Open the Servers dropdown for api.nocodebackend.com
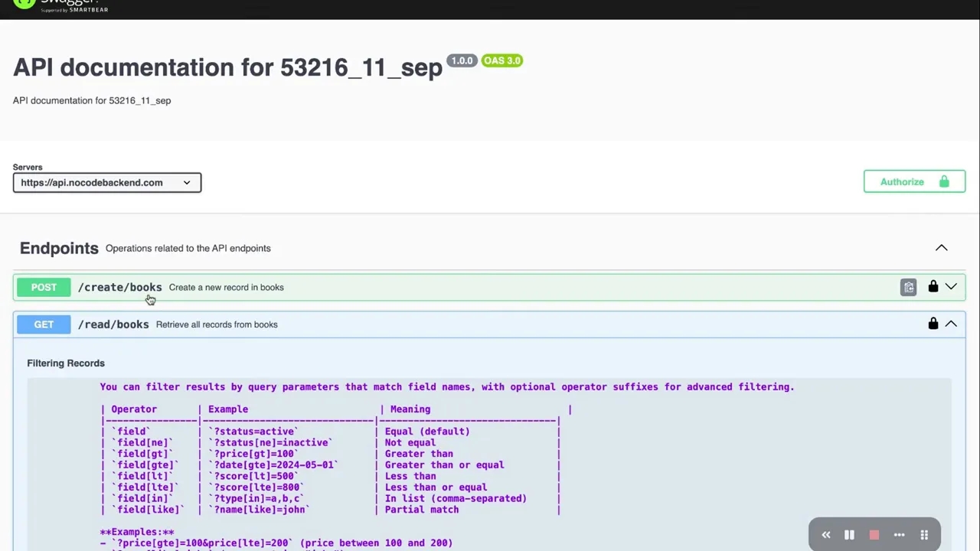The image size is (980, 551). [107, 183]
